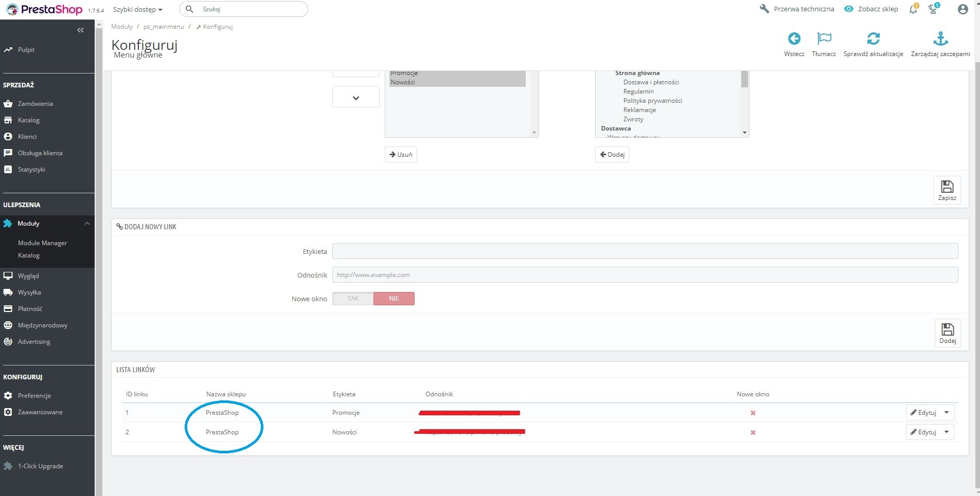This screenshot has height=496, width=980.
Task: Set Nowe okno toggle to NIE
Action: (x=394, y=299)
